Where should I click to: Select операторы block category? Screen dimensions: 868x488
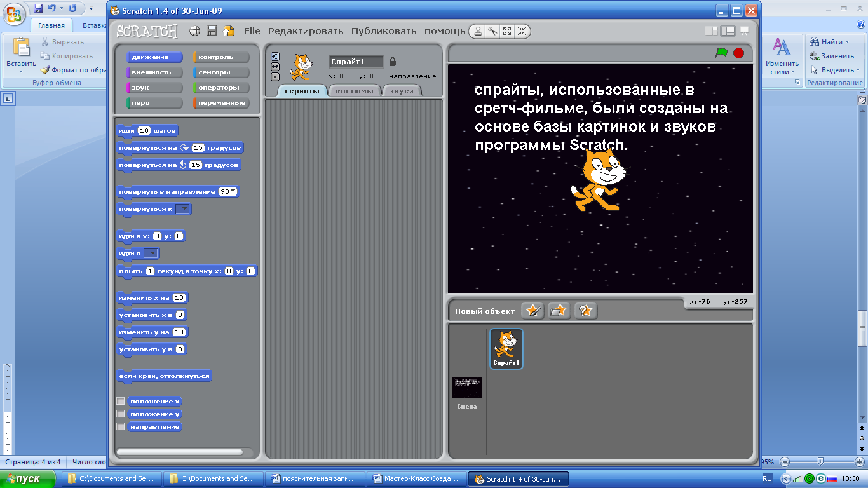(221, 88)
